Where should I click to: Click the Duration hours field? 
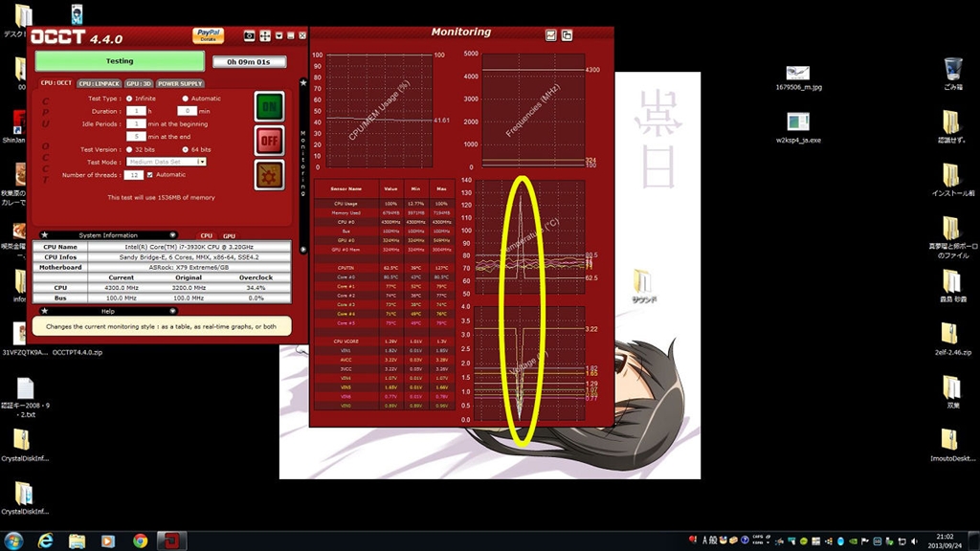(136, 111)
